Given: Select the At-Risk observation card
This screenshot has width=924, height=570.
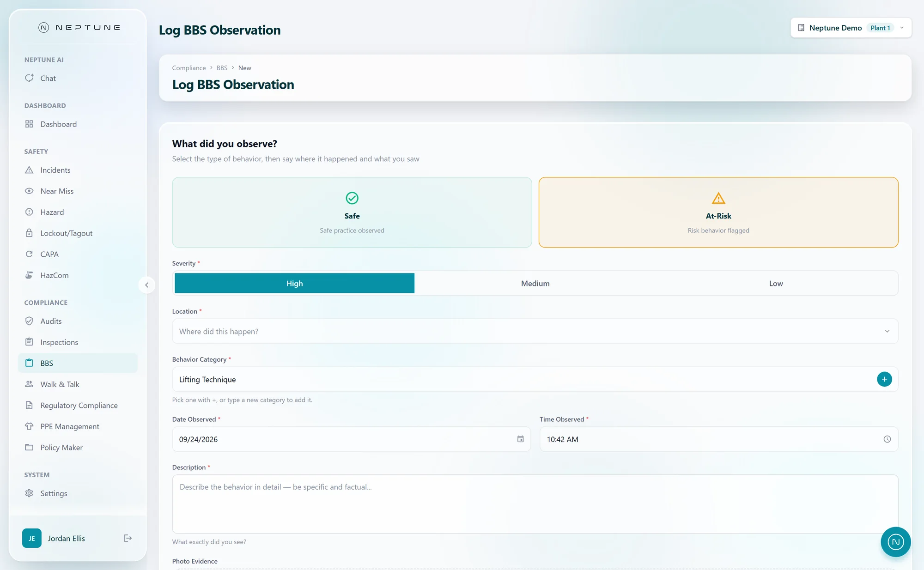Looking at the screenshot, I should 718,212.
